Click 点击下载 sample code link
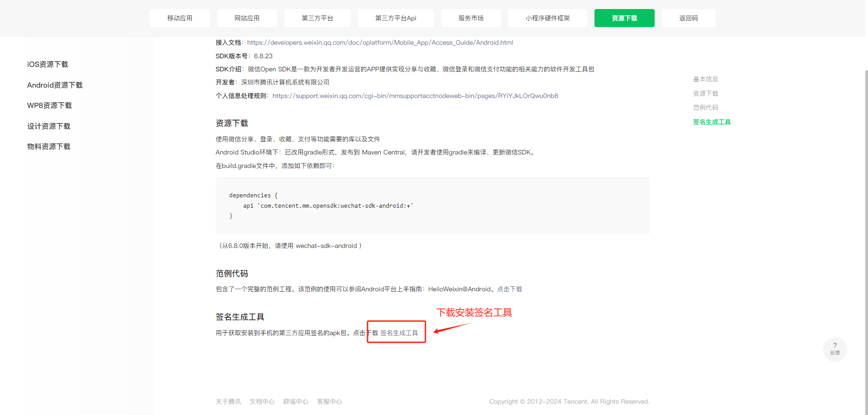This screenshot has height=415, width=868. point(509,289)
